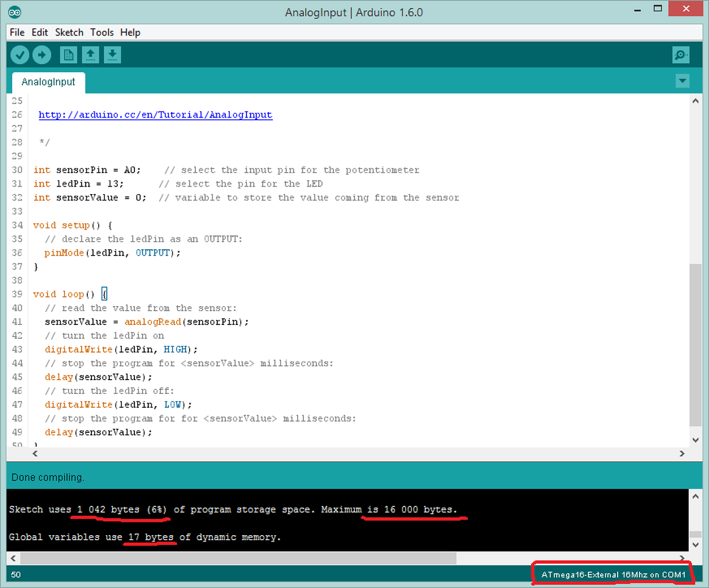Click 'digitalWrite(ledPin, HIGH);' line
Screen dimensions: 709x588
tap(121, 349)
